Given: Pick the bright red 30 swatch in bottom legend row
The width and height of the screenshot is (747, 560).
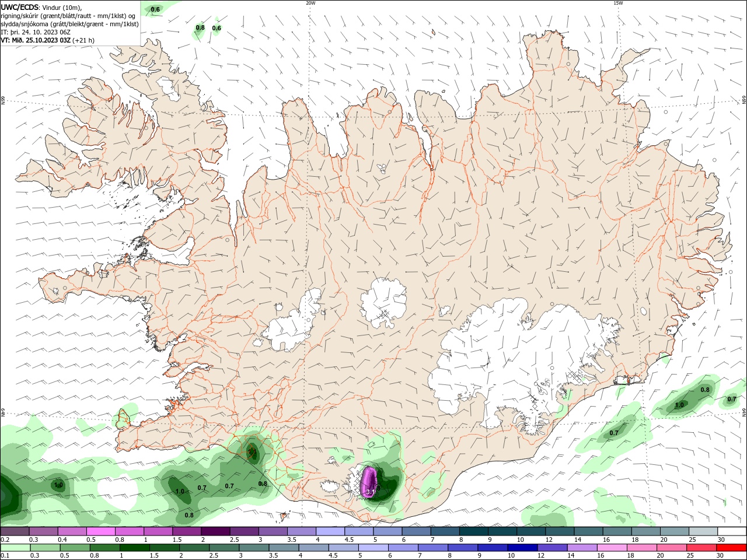Looking at the screenshot, I should click(732, 548).
